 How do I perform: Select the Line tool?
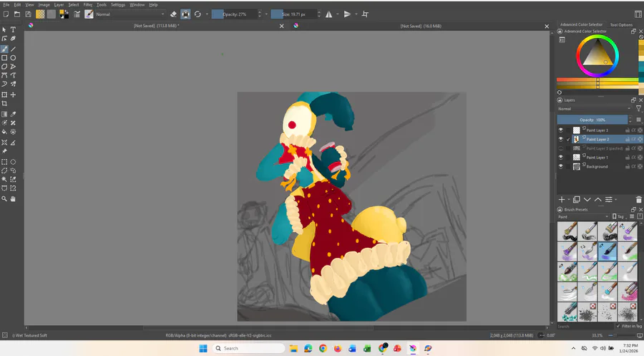pos(13,49)
